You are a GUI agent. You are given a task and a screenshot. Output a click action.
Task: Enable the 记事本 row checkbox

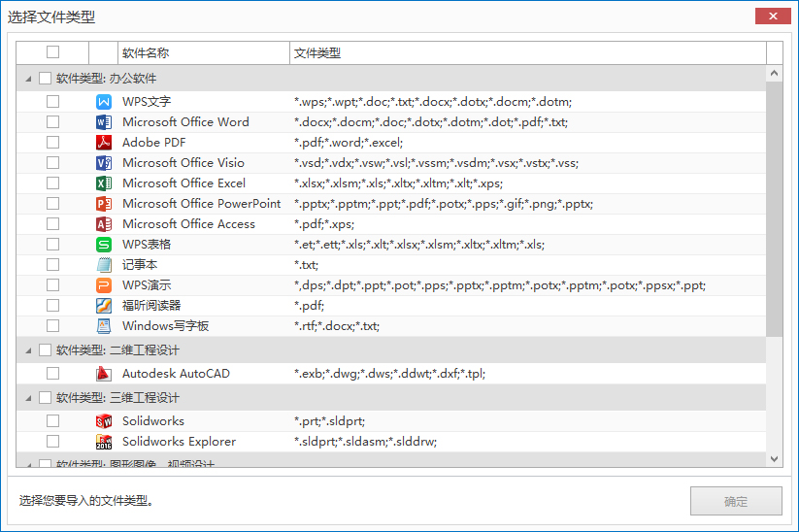point(52,265)
